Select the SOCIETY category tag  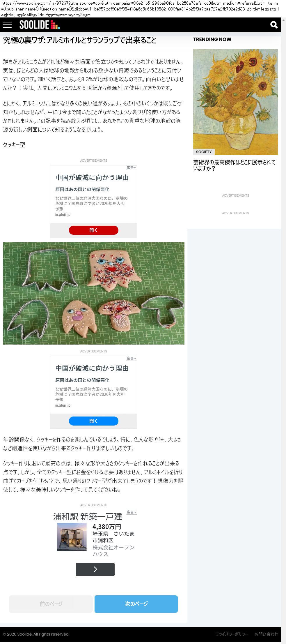(x=204, y=152)
